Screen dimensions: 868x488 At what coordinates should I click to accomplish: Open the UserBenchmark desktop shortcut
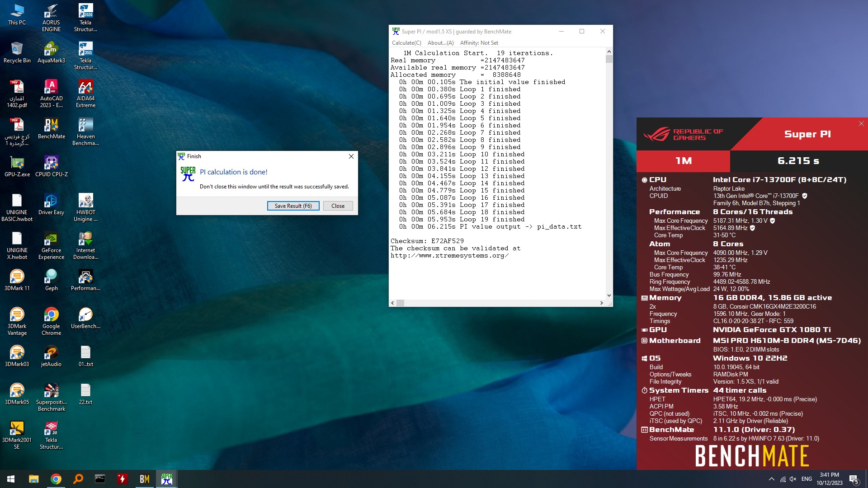pos(85,318)
